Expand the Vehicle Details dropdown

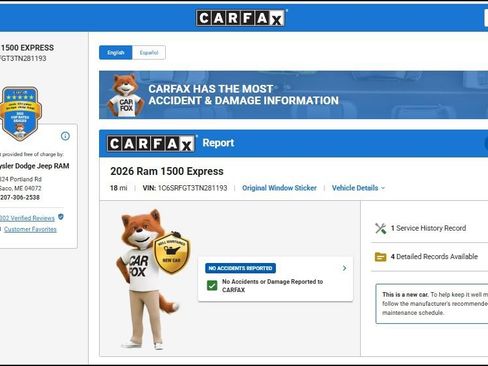(358, 188)
